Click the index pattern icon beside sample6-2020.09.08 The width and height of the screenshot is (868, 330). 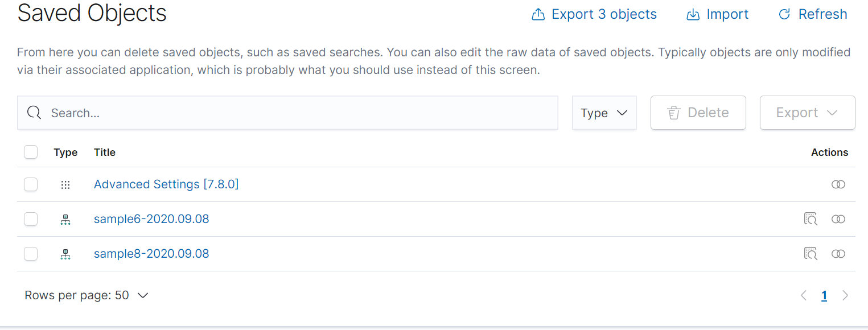coord(65,220)
